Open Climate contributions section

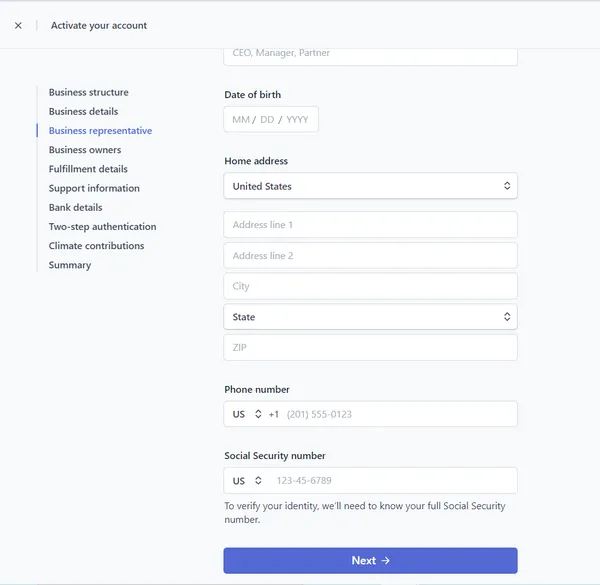[x=96, y=246]
